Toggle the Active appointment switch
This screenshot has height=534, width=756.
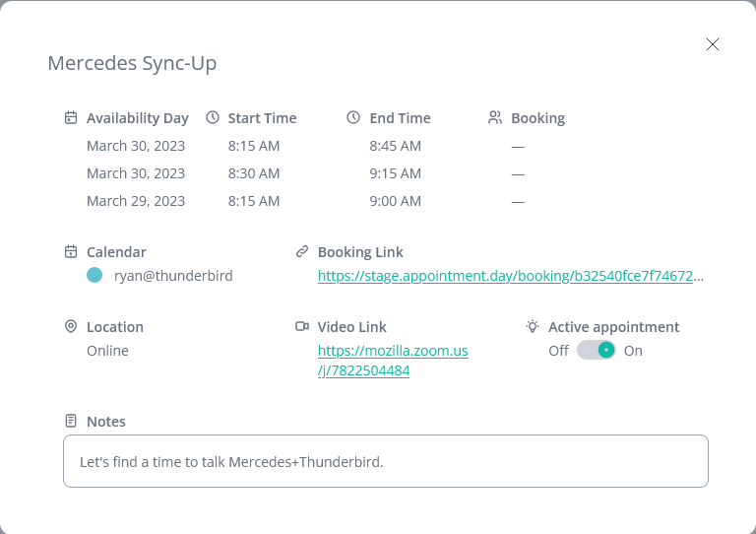coord(596,351)
